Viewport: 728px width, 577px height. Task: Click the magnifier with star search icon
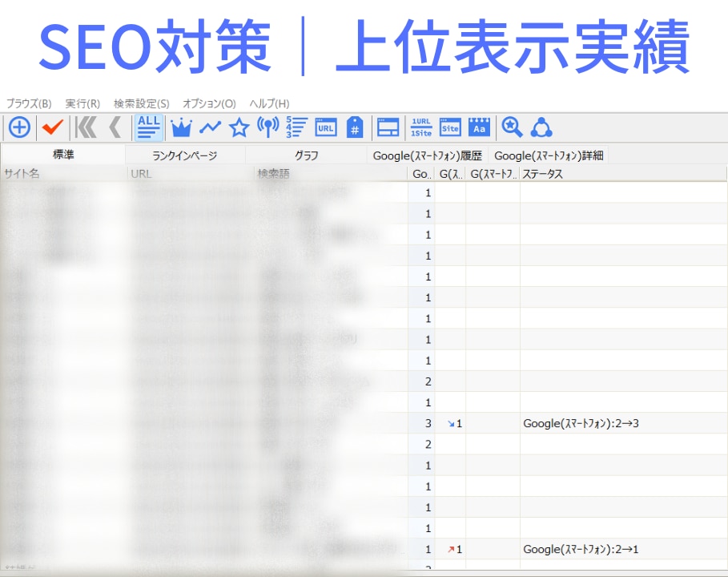(x=512, y=127)
